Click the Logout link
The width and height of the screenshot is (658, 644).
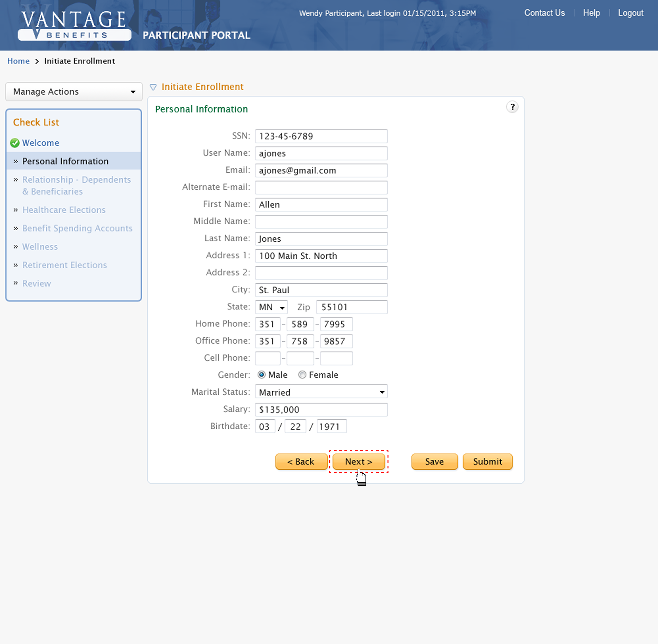[630, 13]
